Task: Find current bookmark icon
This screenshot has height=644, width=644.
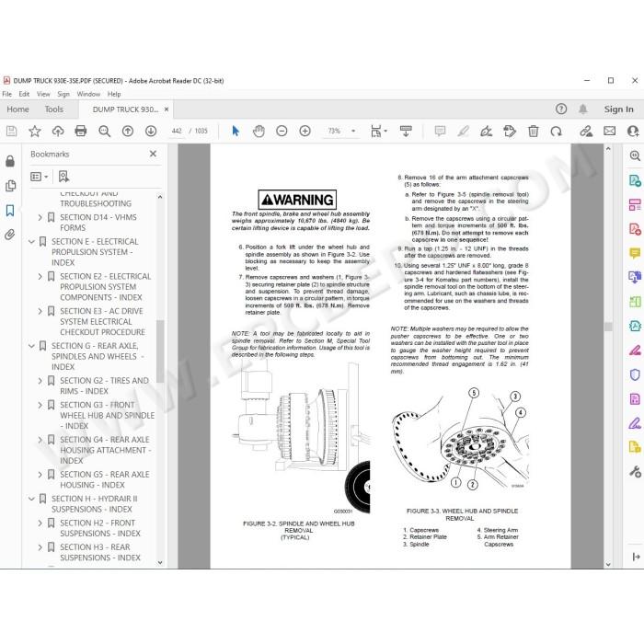Action: (63, 177)
